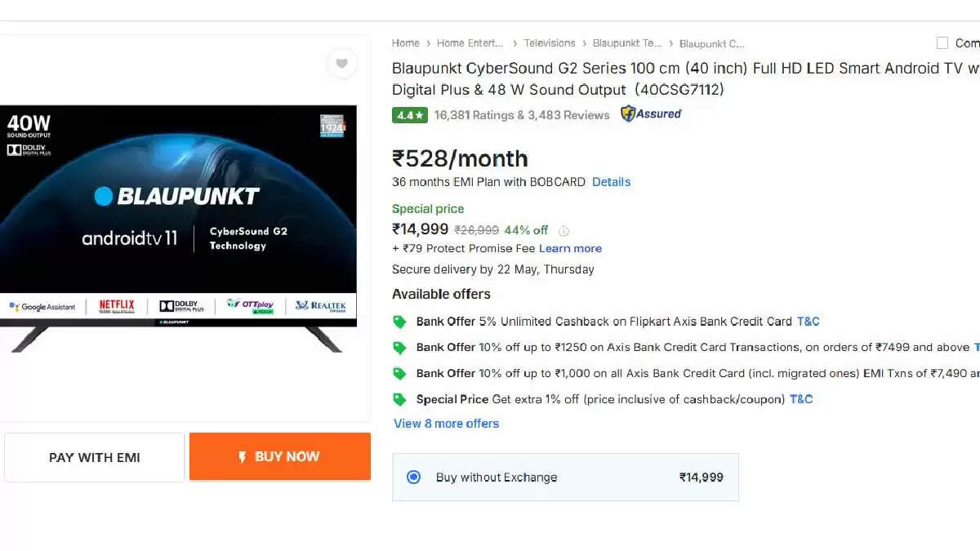Click the Flipkart Assured badge
980x551 pixels.
[x=651, y=114]
